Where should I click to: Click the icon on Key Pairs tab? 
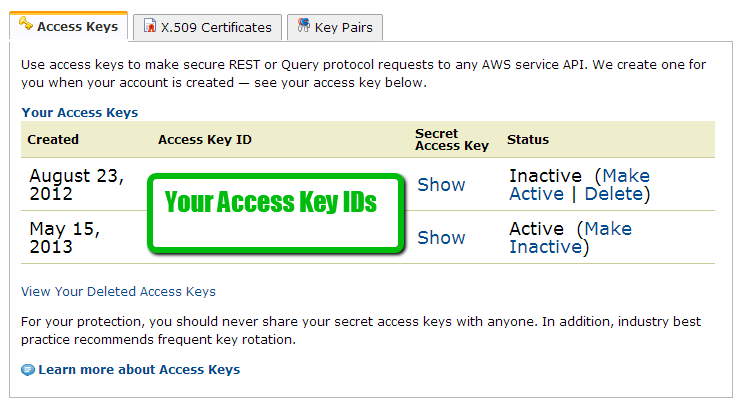point(301,27)
